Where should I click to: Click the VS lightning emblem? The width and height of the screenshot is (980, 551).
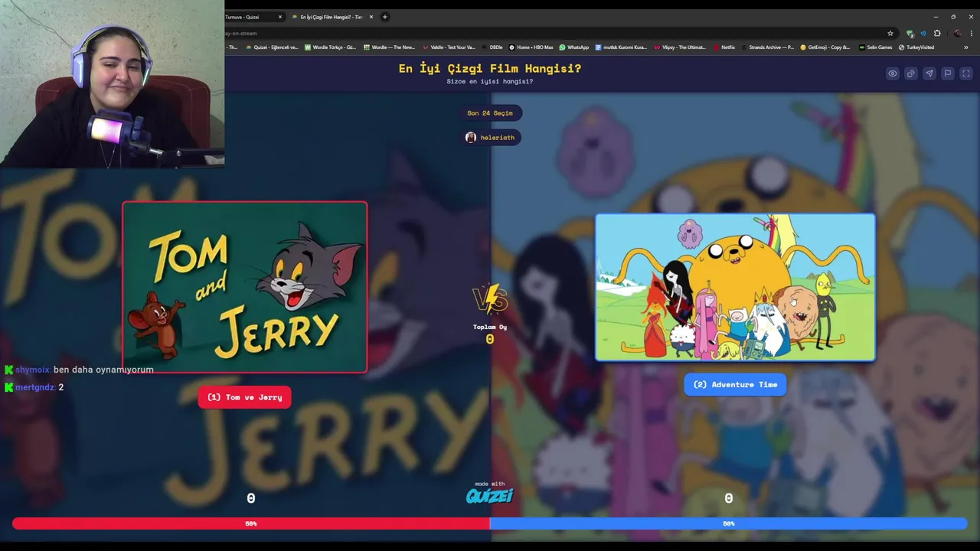490,299
